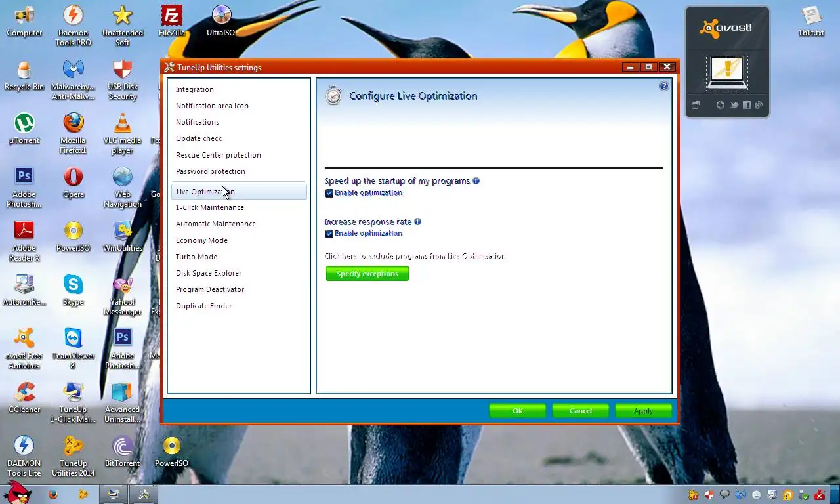The image size is (840, 504).
Task: Click the Computer desktop icon
Action: (24, 21)
